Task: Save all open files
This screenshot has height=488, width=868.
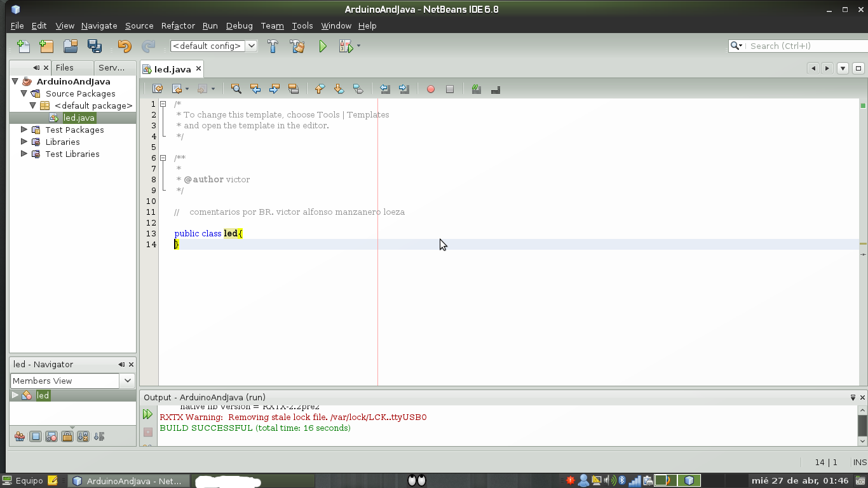Action: 95,46
